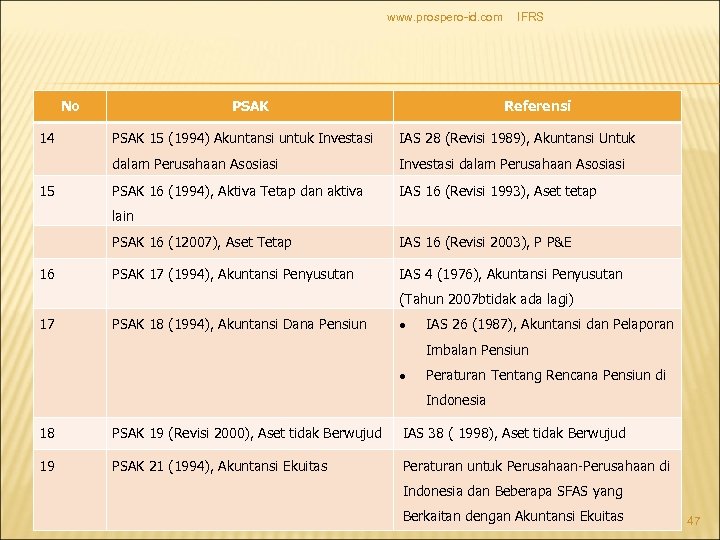This screenshot has height=540, width=720.
Task: Click 'IAS 38 ( 1998), Aset tidak Berwujud' cell
Action: tap(537, 433)
